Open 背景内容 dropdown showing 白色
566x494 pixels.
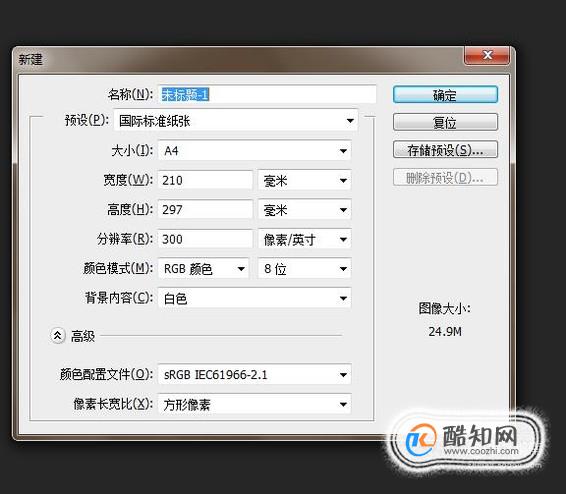click(254, 298)
